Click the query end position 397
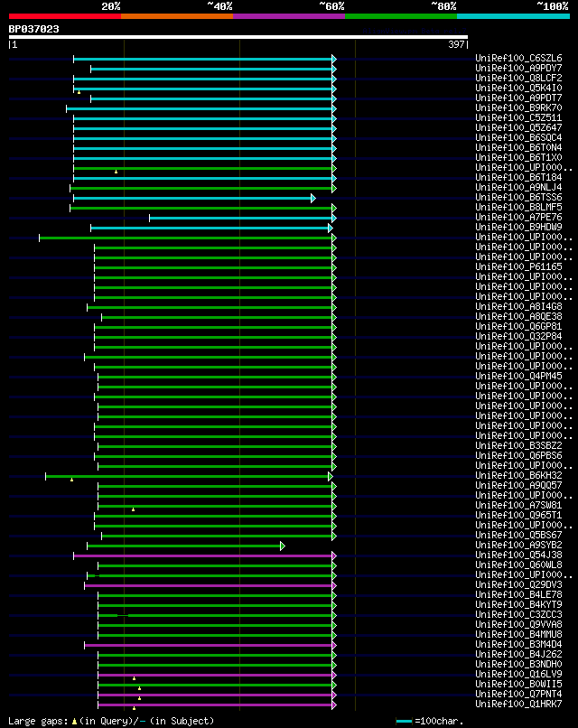The image size is (578, 728). [x=456, y=44]
